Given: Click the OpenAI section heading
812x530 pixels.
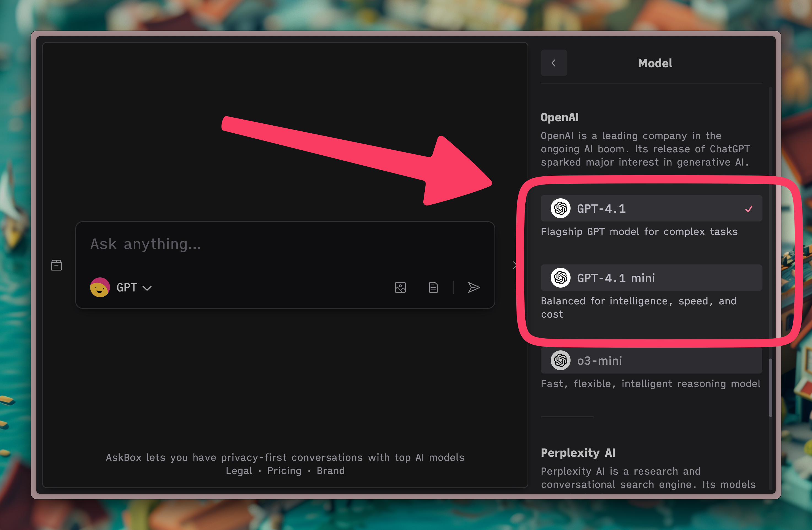Looking at the screenshot, I should 560,117.
